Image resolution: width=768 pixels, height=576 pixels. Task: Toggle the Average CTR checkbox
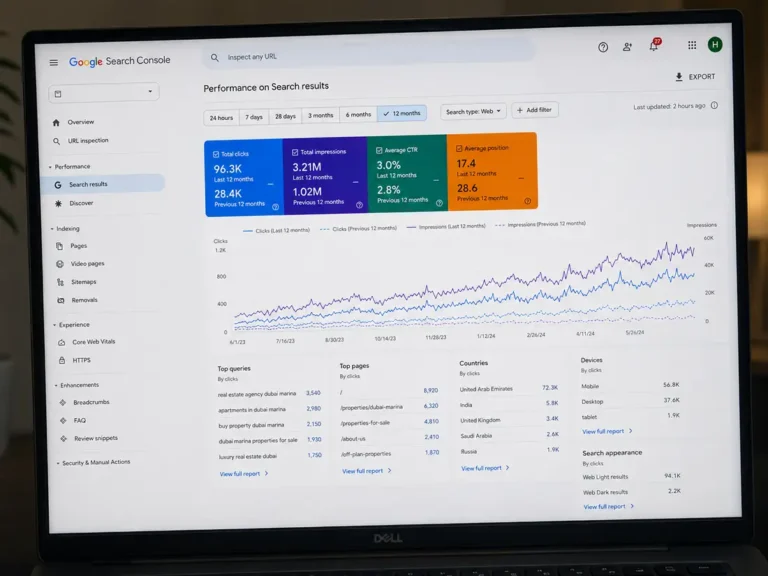tap(379, 150)
